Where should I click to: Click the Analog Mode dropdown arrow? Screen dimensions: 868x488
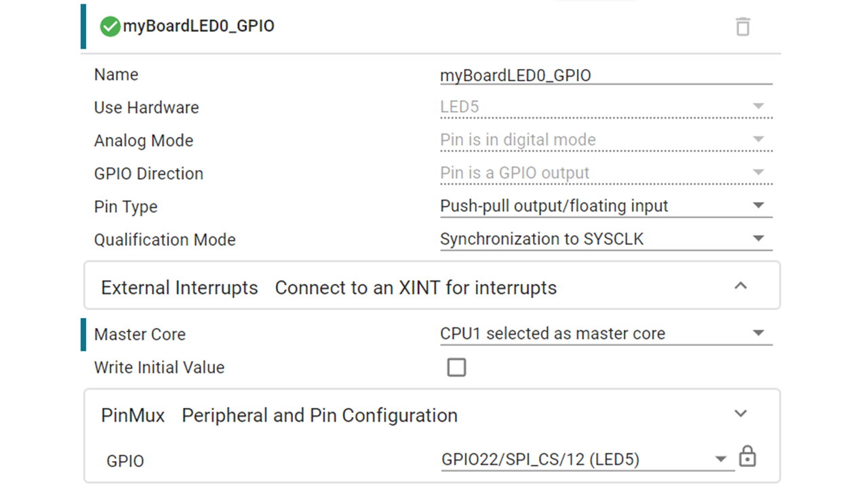pos(758,140)
